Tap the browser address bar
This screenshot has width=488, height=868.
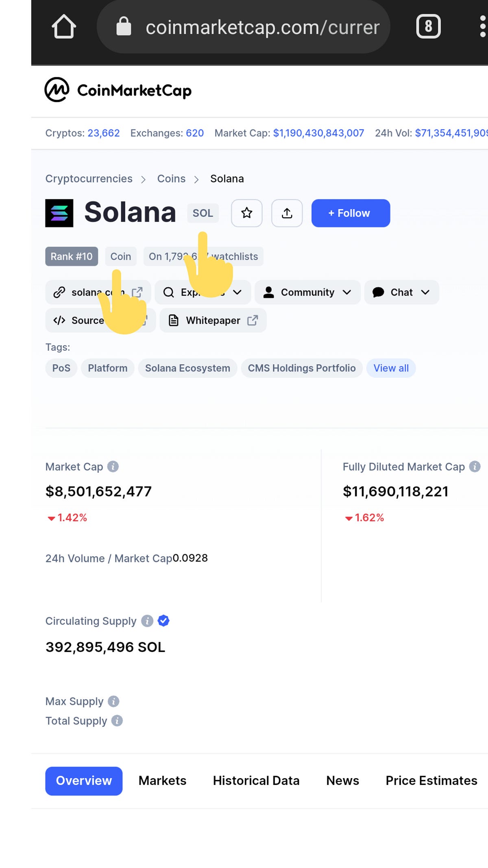click(243, 27)
